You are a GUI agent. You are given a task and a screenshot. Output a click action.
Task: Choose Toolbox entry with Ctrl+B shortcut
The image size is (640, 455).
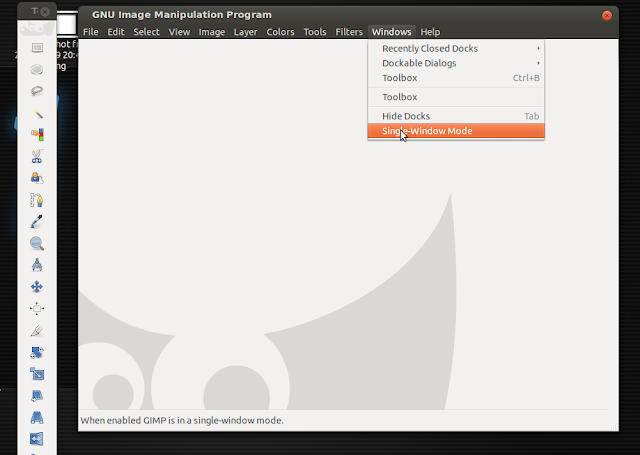point(456,78)
